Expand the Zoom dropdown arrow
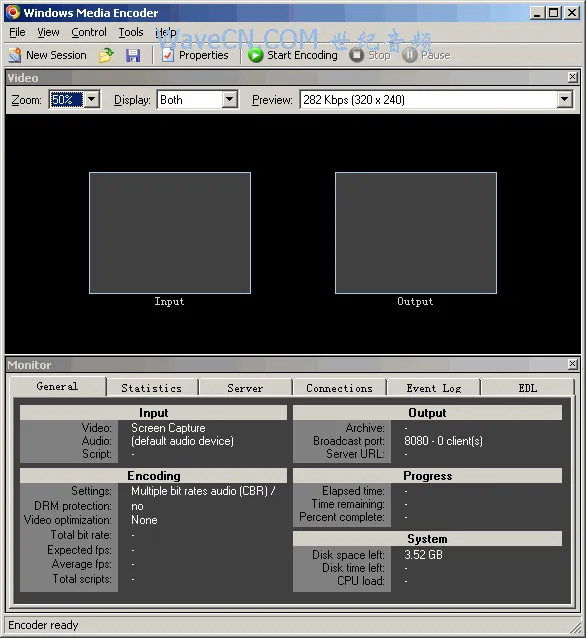Viewport: 586px width, 638px height. pos(92,100)
